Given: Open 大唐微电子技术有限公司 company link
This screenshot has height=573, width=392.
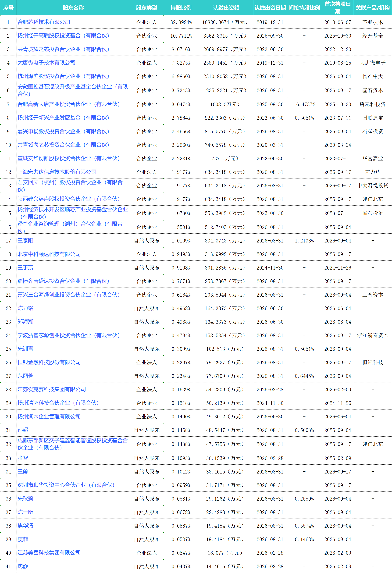Looking at the screenshot, I should (x=47, y=63).
